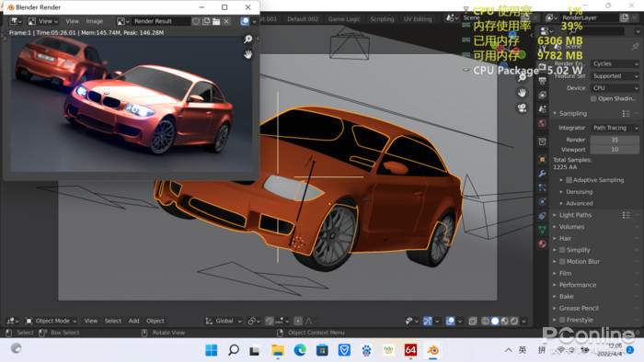644x362 pixels.
Task: Toggle the X-ray icon in viewport header
Action: 473,321
